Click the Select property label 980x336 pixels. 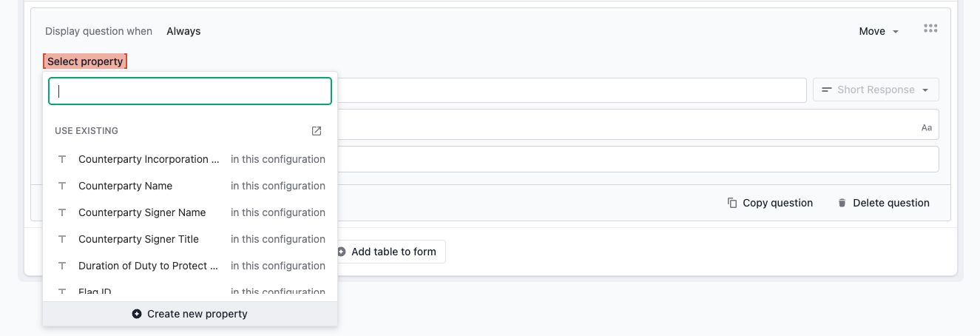coord(85,61)
